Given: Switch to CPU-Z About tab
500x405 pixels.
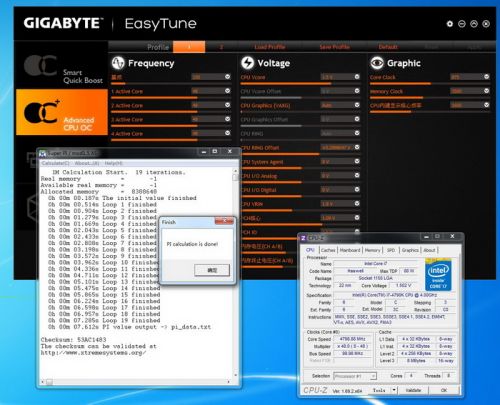Looking at the screenshot, I should coord(429,250).
